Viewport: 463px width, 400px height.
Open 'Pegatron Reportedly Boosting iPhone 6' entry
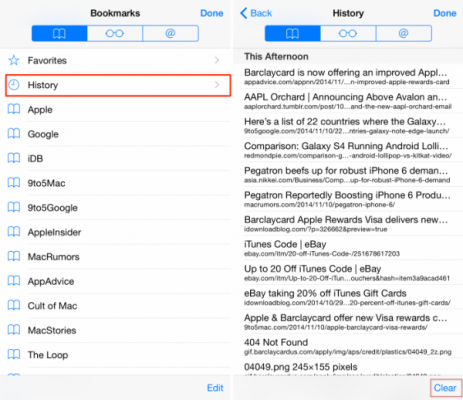pyautogui.click(x=348, y=199)
